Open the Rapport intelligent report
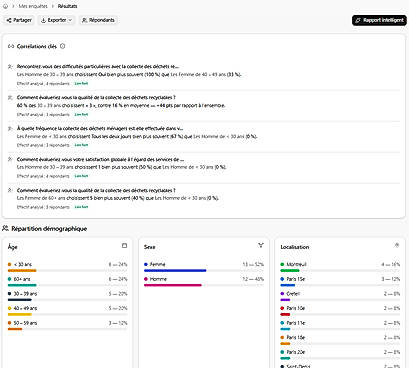Viewport: 409px width, 368px height. tap(379, 20)
